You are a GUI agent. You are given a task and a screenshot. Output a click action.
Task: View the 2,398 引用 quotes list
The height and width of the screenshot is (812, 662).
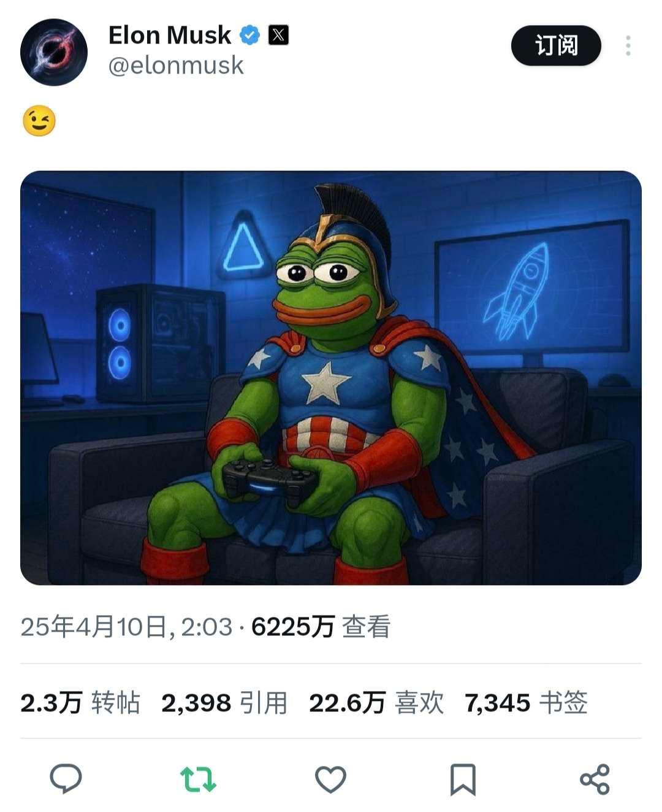[224, 703]
